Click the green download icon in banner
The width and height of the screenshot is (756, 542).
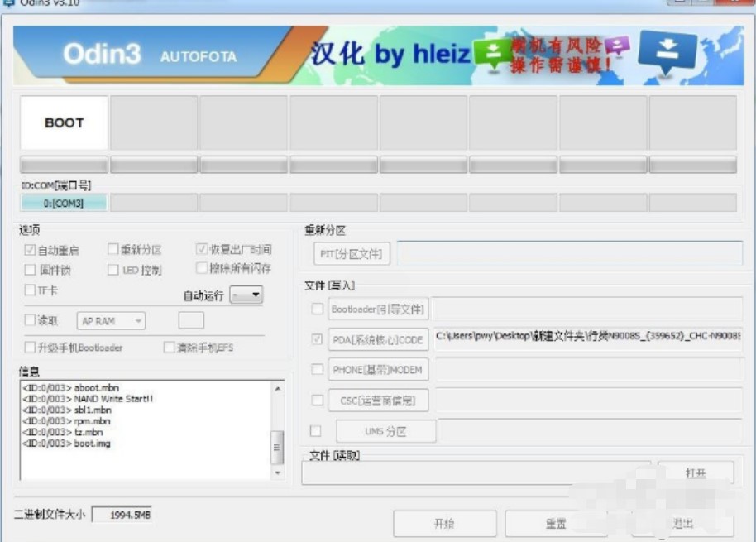[493, 54]
